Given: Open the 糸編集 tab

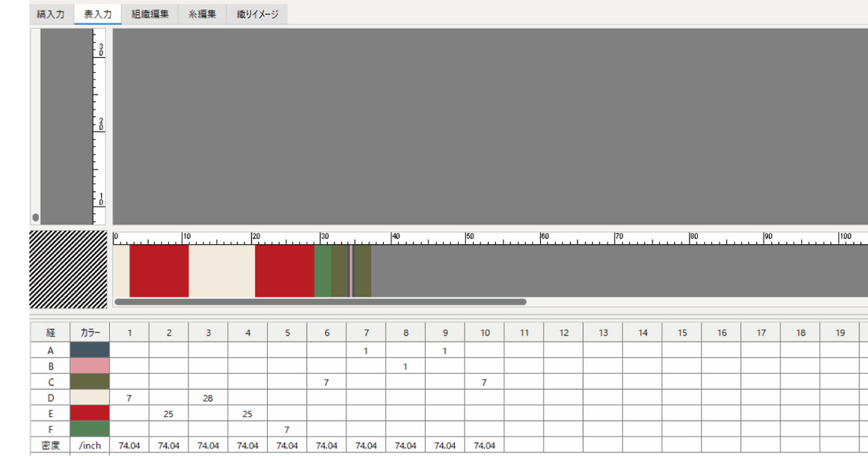Looking at the screenshot, I should pos(202,15).
